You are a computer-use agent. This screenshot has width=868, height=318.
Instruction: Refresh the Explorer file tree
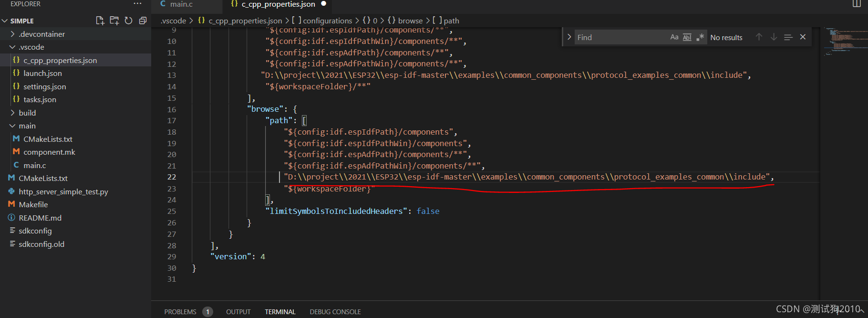(128, 21)
